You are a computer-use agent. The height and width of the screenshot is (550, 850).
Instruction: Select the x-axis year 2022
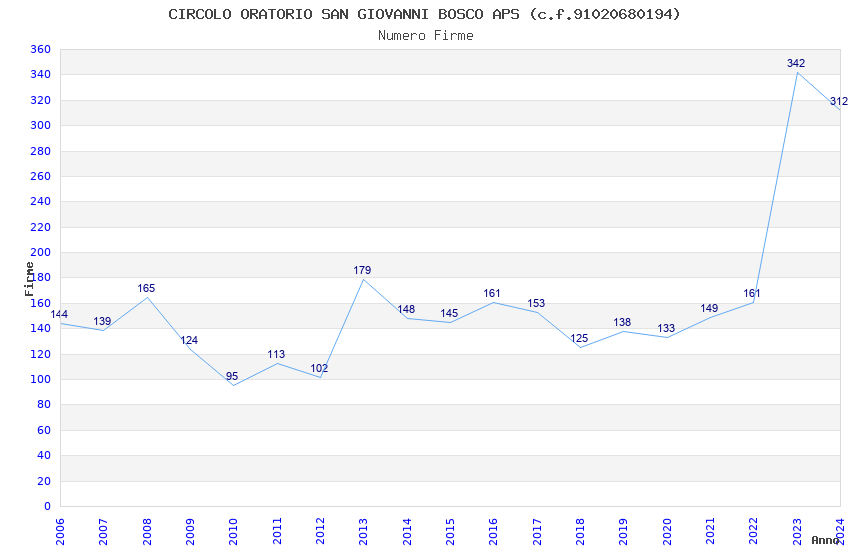754,532
